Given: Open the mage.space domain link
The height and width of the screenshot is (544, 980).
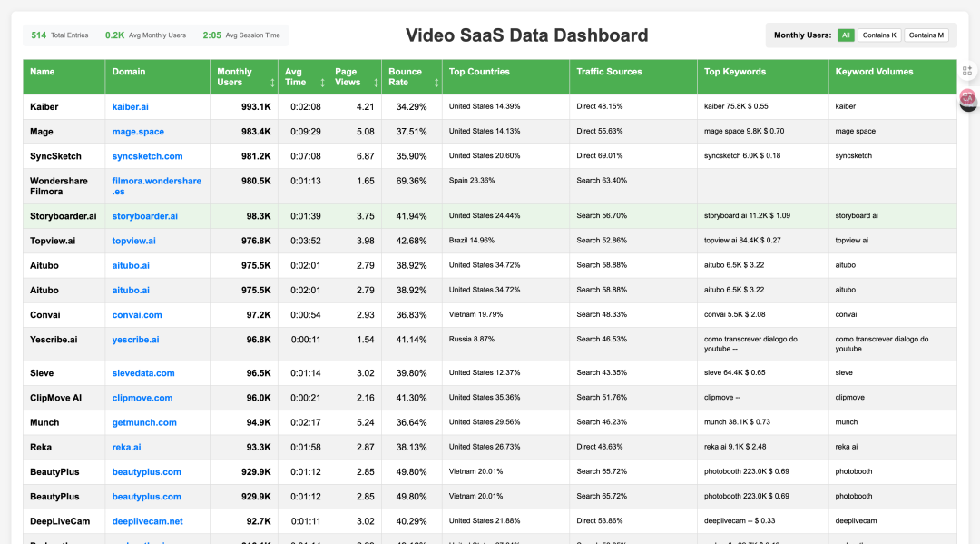Looking at the screenshot, I should (138, 132).
